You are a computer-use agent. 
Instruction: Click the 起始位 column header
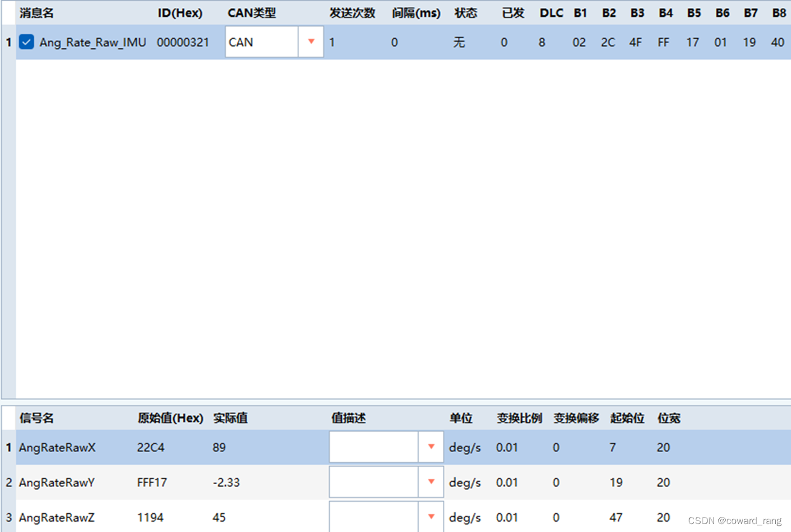pos(627,418)
